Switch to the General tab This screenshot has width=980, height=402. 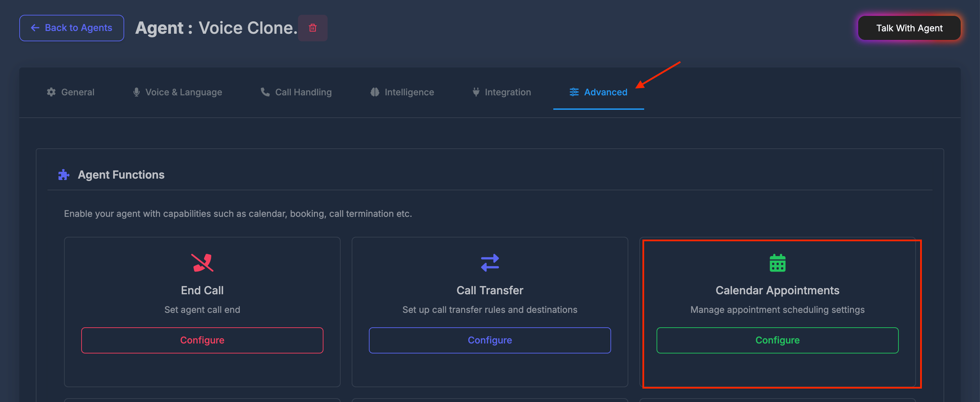(x=71, y=92)
